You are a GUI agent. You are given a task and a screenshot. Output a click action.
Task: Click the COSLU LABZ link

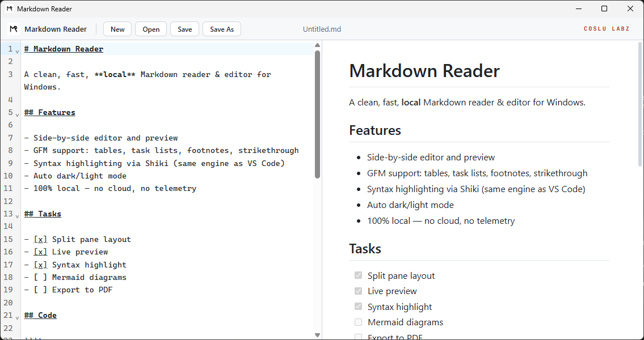(607, 29)
